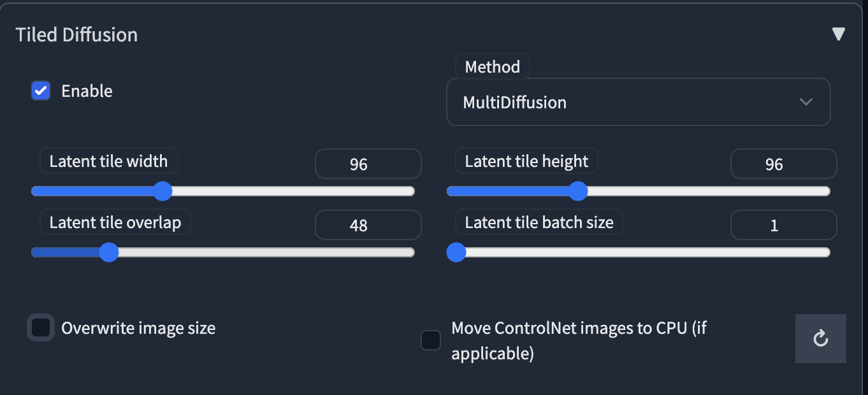
Task: Uncheck the Enable checkbox
Action: [41, 91]
